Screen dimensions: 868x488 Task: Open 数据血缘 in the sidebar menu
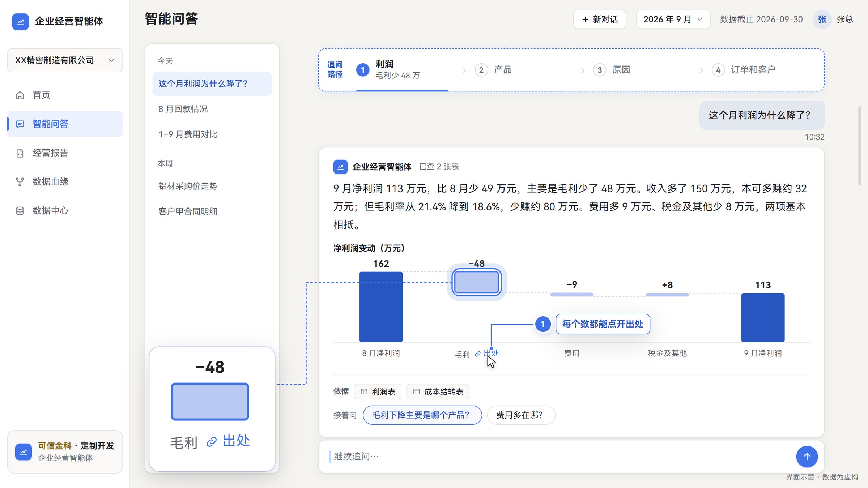coord(65,182)
